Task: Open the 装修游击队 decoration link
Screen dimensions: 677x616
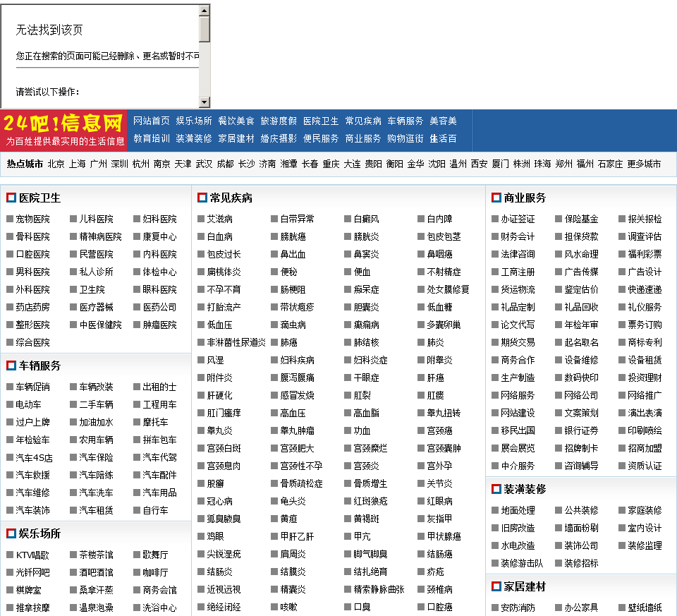Action: tap(522, 563)
